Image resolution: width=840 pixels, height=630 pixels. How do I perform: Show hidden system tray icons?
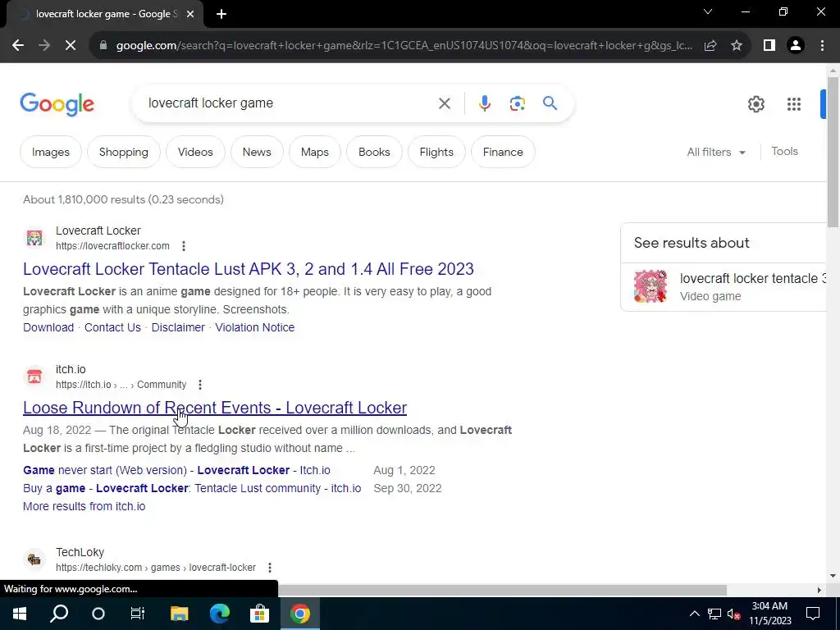click(694, 614)
